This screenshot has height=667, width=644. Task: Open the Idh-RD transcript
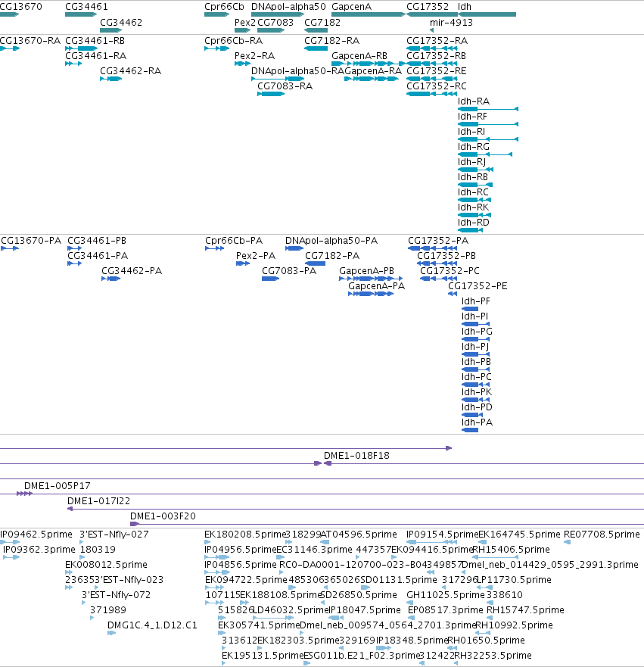click(x=474, y=223)
